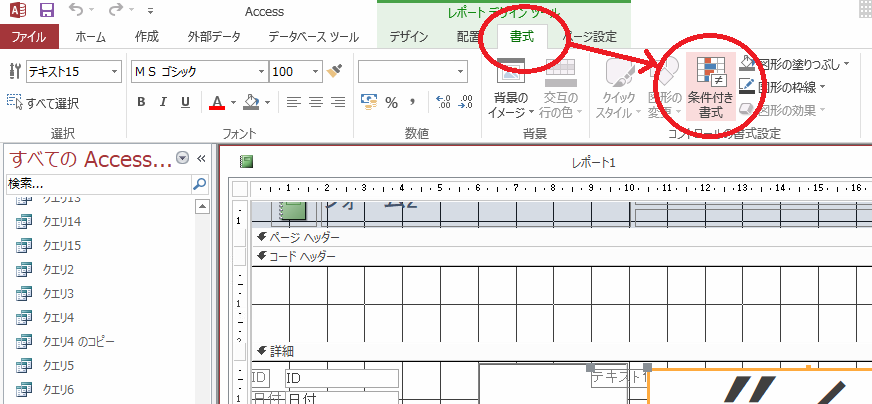Center-align the text
Image resolution: width=872 pixels, height=404 pixels.
pyautogui.click(x=315, y=102)
